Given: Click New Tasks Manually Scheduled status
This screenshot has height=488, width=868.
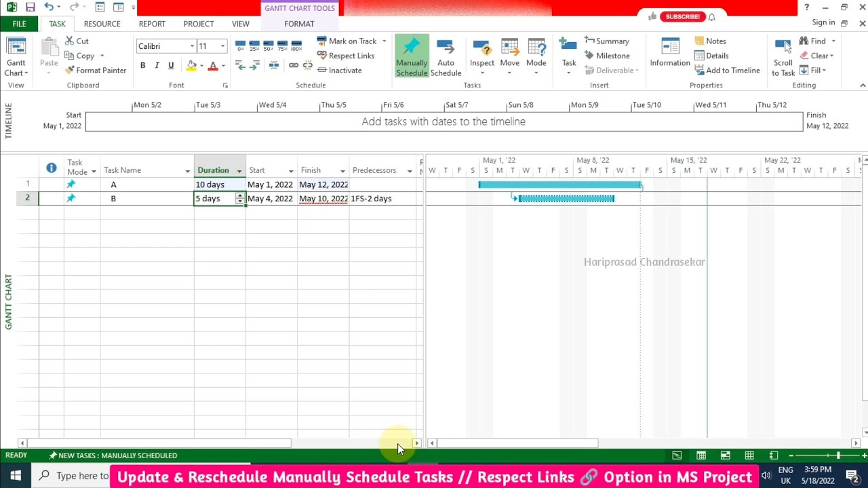Looking at the screenshot, I should pyautogui.click(x=113, y=455).
